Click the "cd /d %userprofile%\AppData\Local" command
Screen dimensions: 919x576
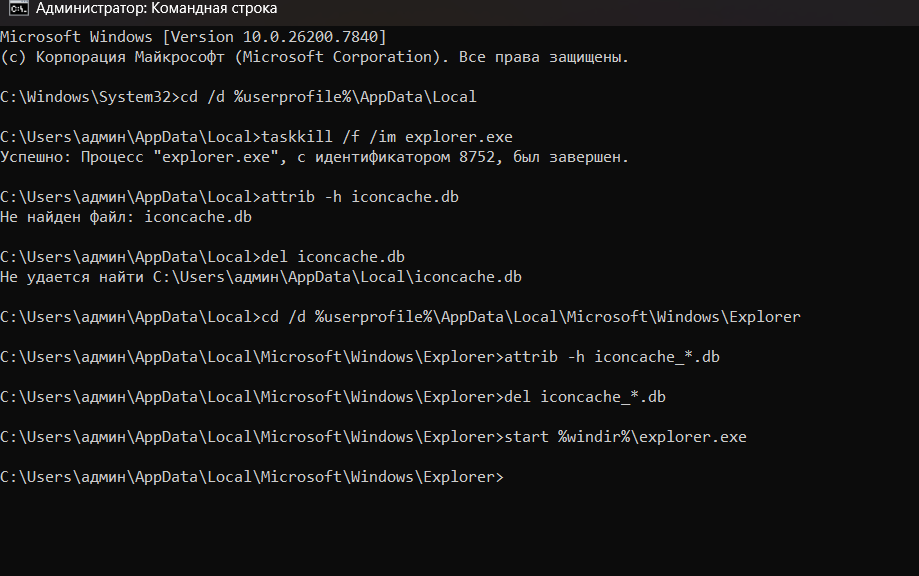[x=326, y=97]
